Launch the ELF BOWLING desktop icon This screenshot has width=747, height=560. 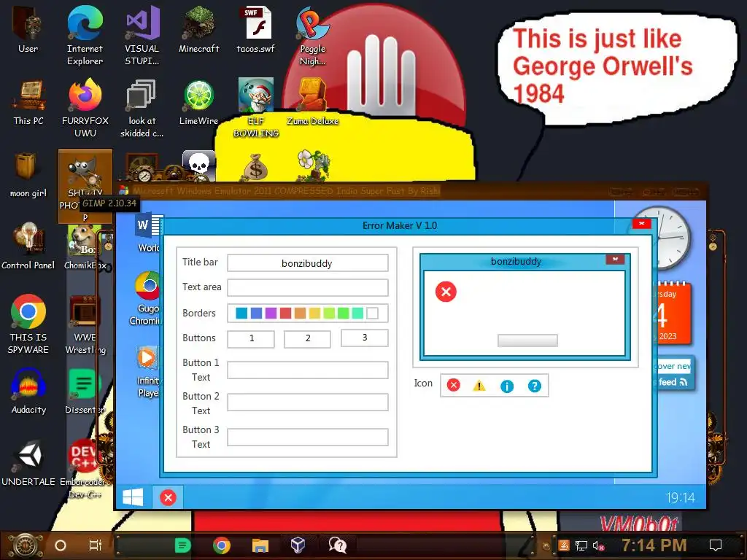coord(256,108)
